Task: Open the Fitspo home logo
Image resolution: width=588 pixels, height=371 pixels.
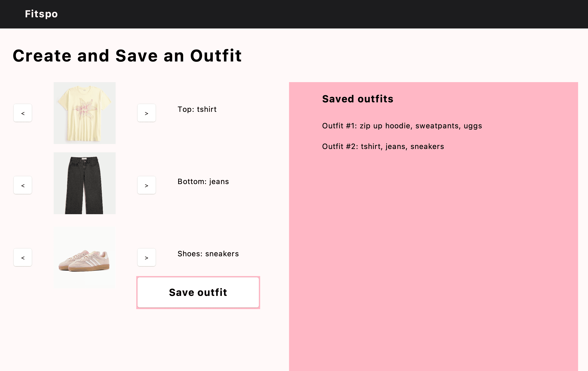Action: [x=41, y=14]
